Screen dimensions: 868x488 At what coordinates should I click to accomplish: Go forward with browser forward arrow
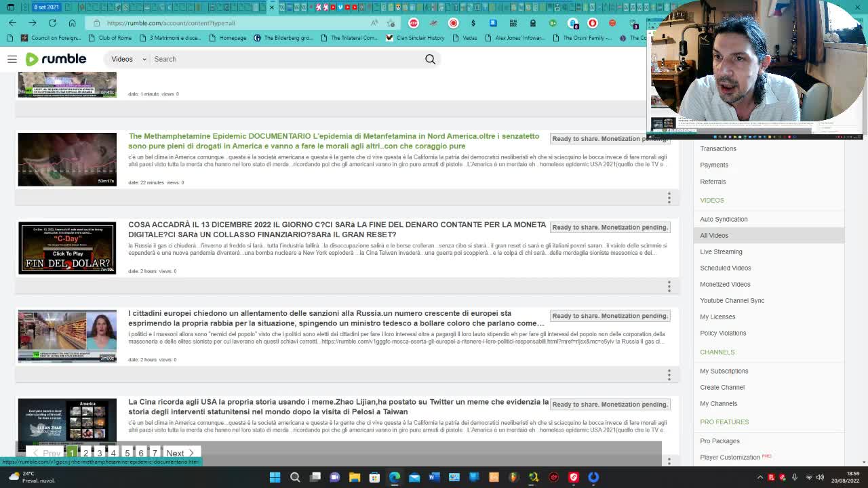click(32, 23)
